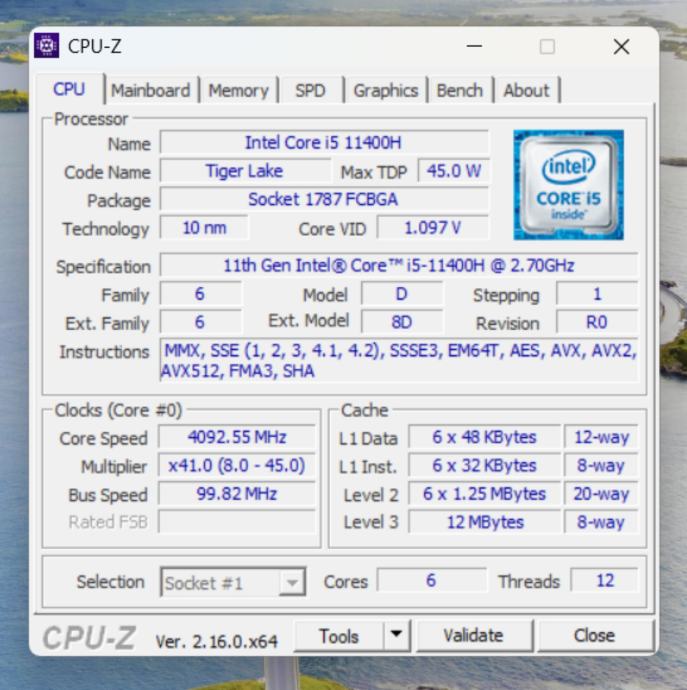Click the L1 Inst. '8-way' associativity
Screen dimensions: 687x690
(601, 465)
